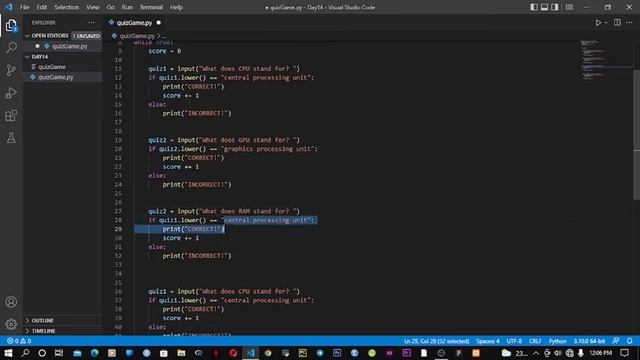This screenshot has height=360, width=640.
Task: Toggle the Secondary Side Bar layout icon
Action: click(x=555, y=7)
